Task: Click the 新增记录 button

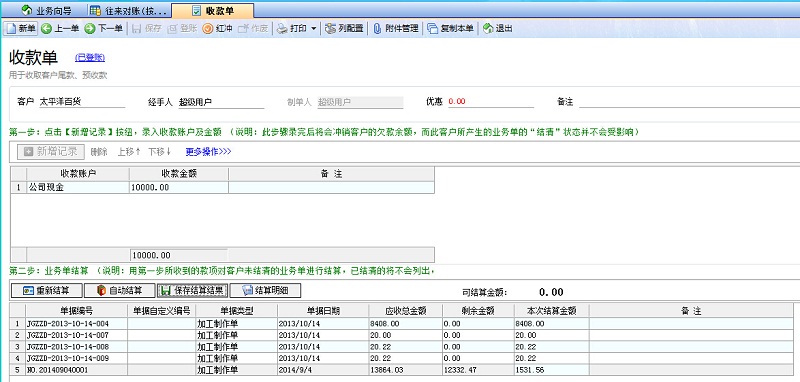Action: click(x=51, y=151)
